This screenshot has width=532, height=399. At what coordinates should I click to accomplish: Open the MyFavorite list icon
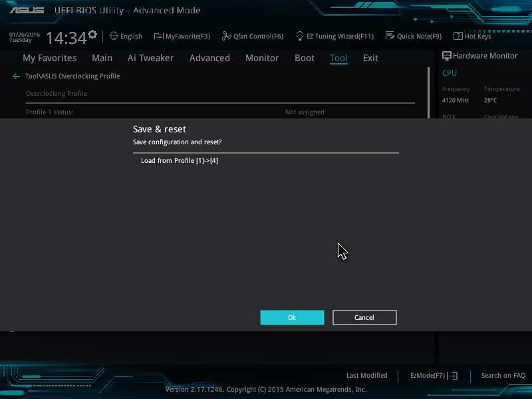pos(158,36)
